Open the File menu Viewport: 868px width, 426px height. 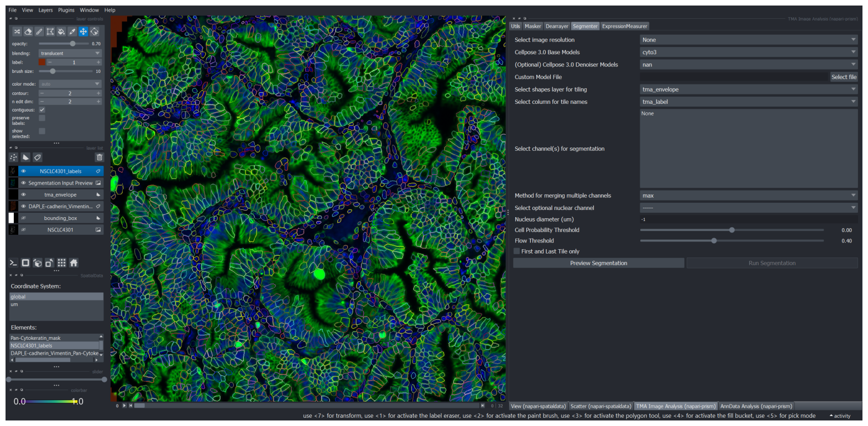pos(12,10)
